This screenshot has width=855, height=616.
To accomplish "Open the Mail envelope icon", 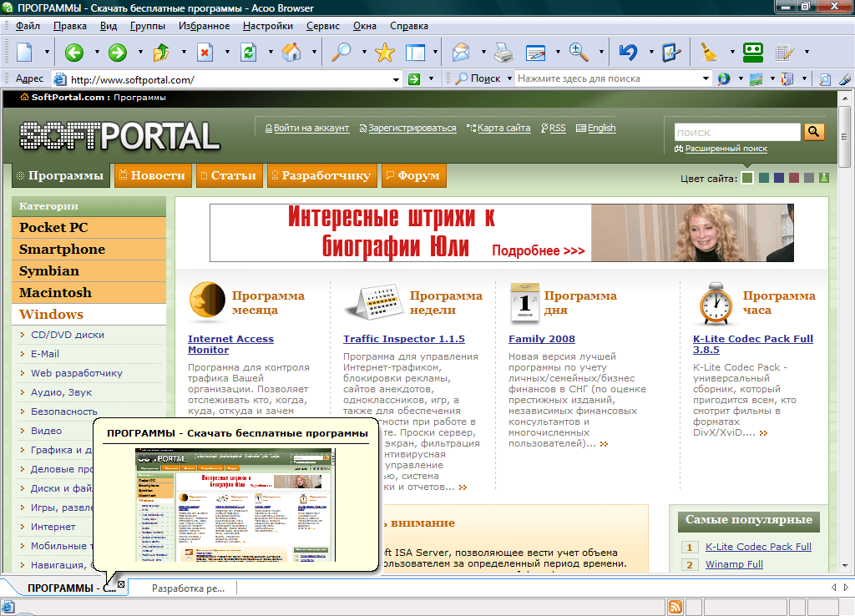I will [x=461, y=53].
